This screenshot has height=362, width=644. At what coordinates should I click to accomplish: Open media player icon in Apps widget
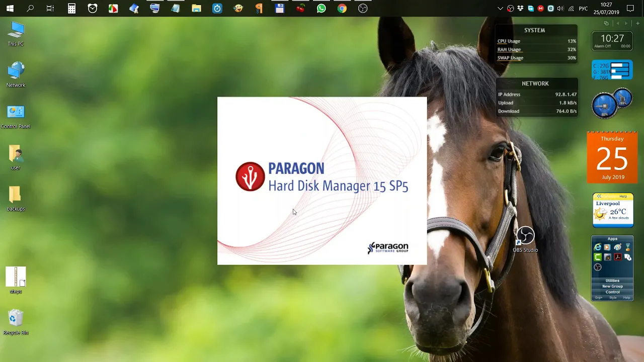[x=607, y=247]
